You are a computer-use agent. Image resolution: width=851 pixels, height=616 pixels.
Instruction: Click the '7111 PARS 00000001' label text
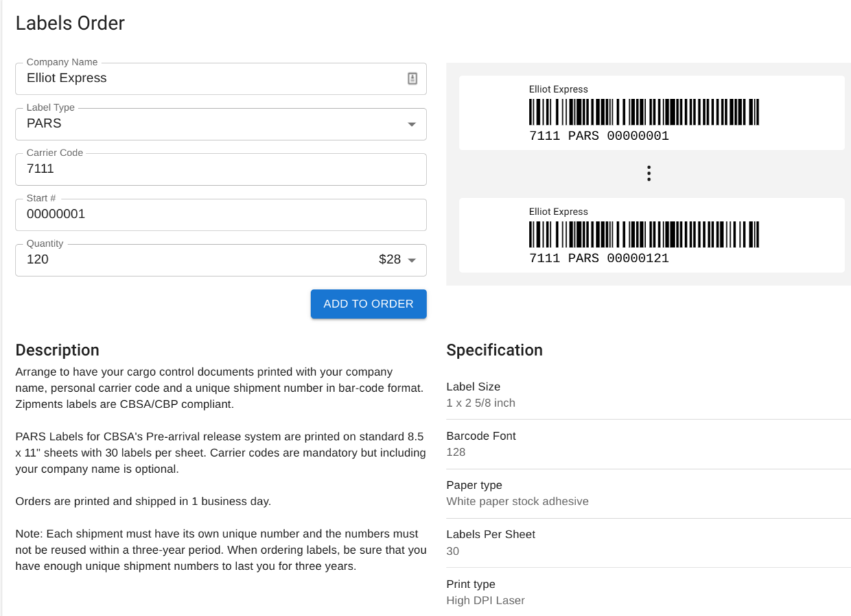click(x=599, y=136)
